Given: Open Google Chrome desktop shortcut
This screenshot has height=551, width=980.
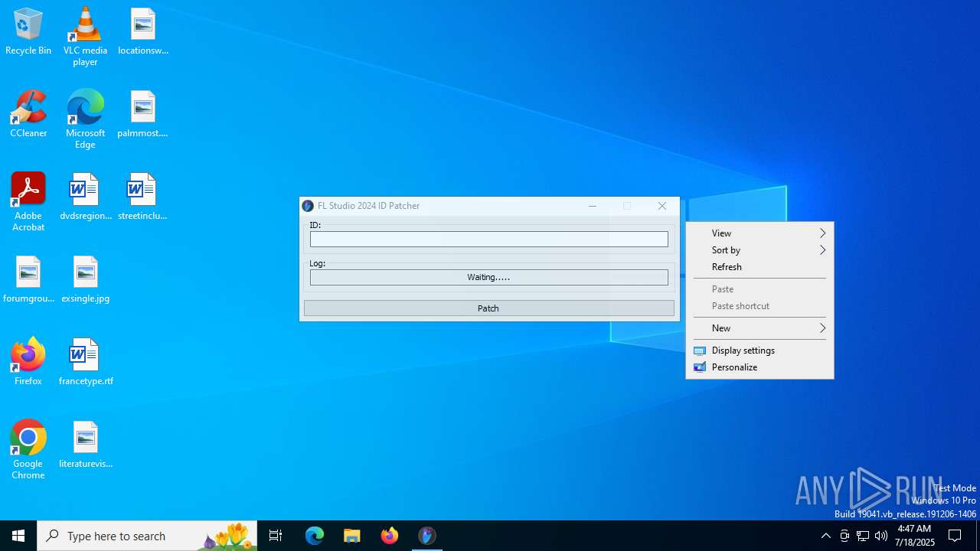Looking at the screenshot, I should tap(28, 450).
